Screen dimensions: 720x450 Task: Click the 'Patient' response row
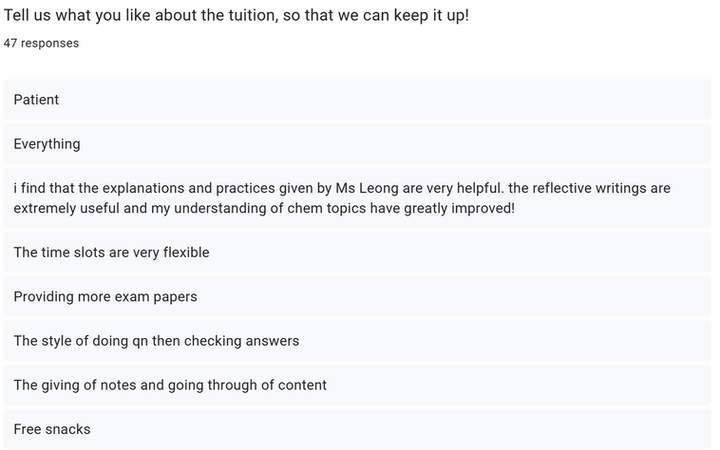coord(357,100)
